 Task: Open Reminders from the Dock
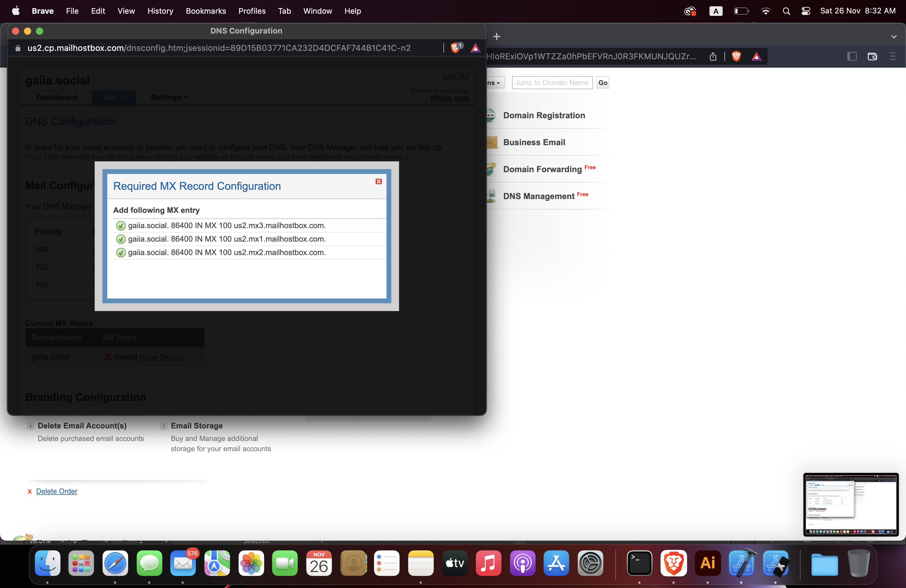coord(387,563)
